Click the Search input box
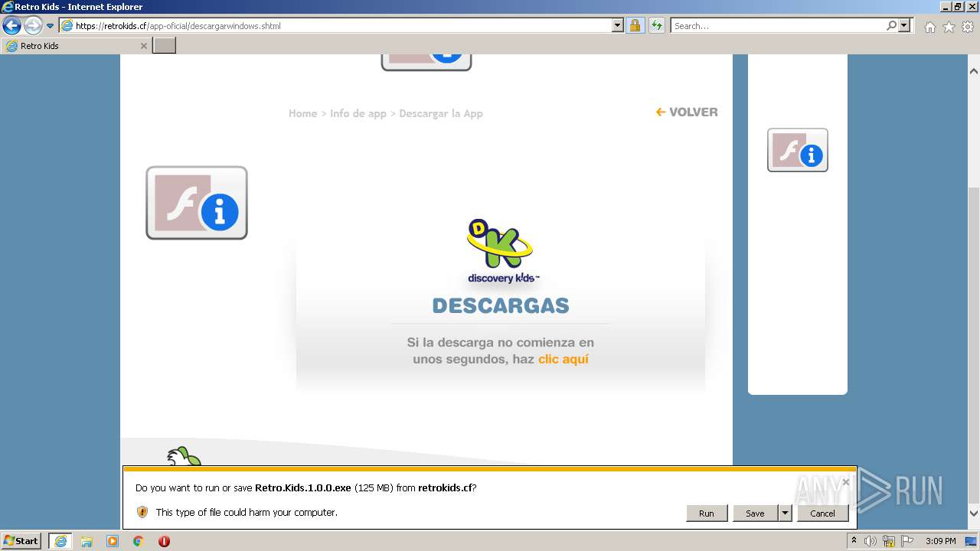Viewport: 980px width, 551px height. tap(778, 25)
